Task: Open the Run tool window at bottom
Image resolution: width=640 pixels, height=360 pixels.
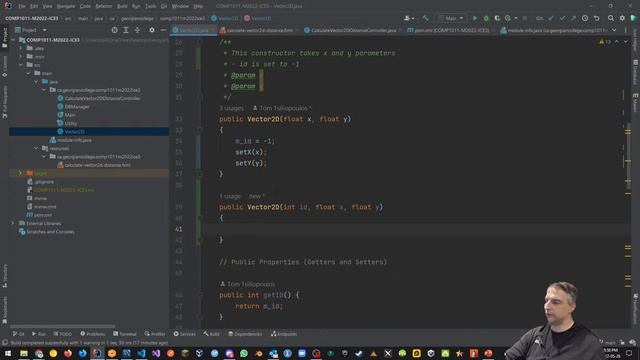Action: [x=39, y=334]
